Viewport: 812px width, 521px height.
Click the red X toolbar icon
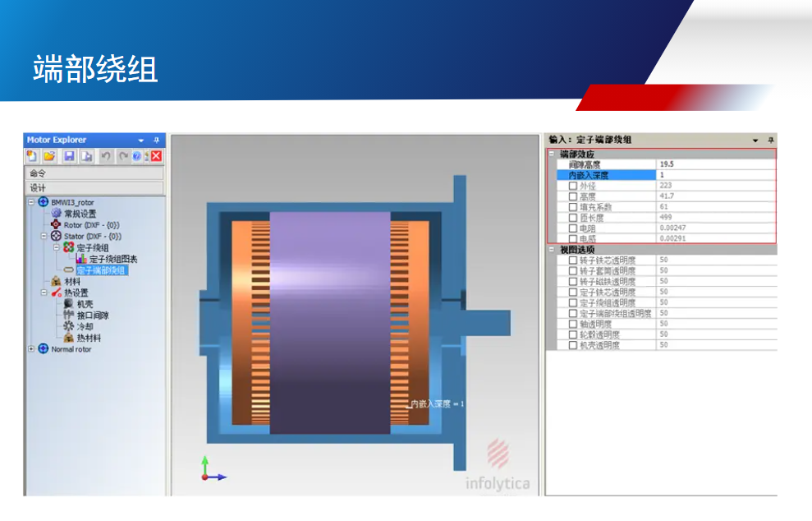pyautogui.click(x=156, y=156)
